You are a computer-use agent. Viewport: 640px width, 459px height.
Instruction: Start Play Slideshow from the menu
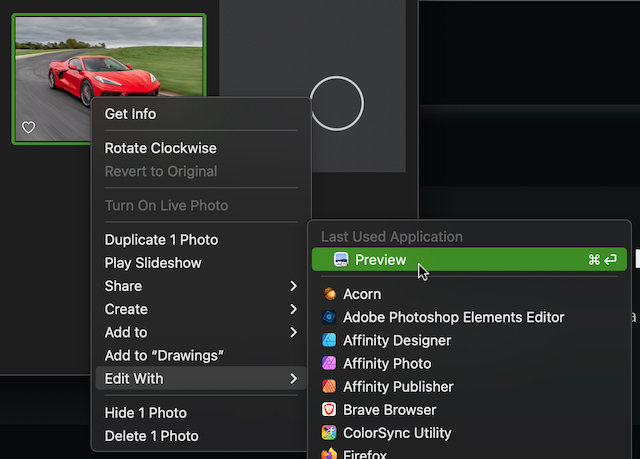200,263
